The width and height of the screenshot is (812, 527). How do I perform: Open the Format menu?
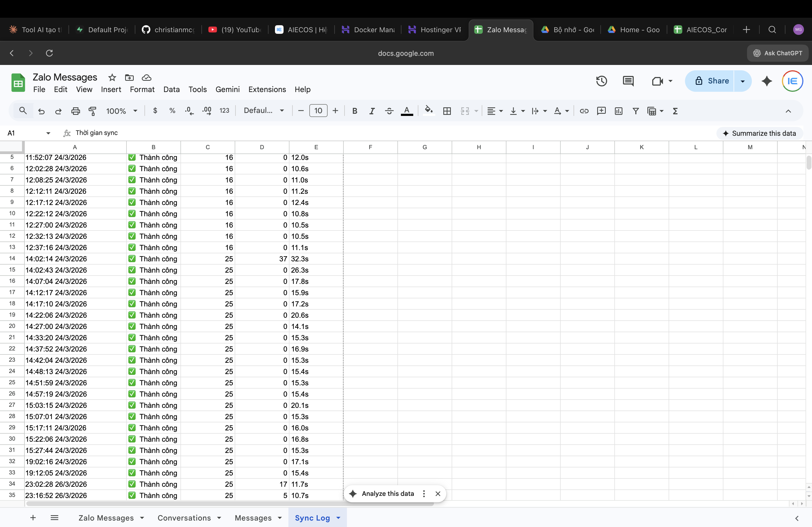pyautogui.click(x=142, y=89)
